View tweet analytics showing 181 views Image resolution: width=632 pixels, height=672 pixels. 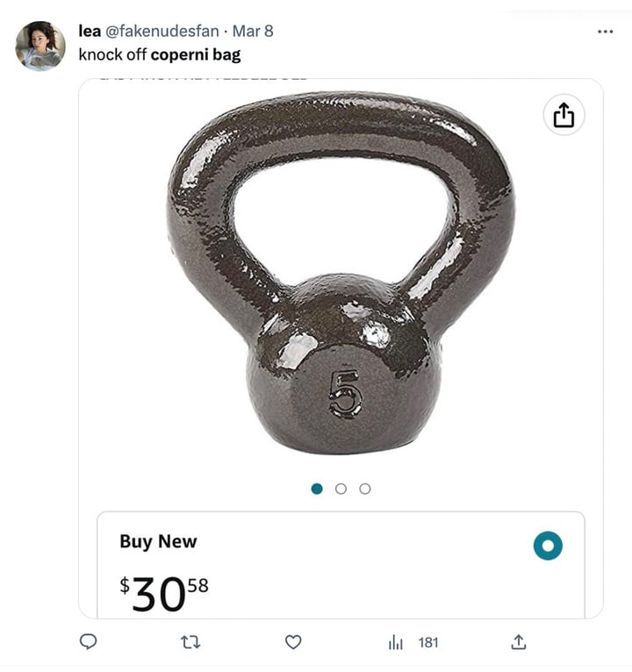pos(413,642)
